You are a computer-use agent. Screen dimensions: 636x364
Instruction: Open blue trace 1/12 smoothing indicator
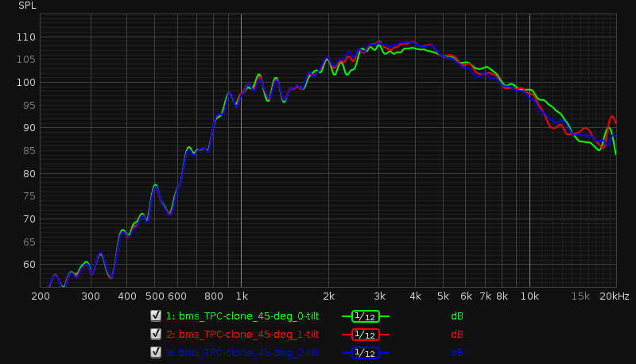(x=366, y=353)
